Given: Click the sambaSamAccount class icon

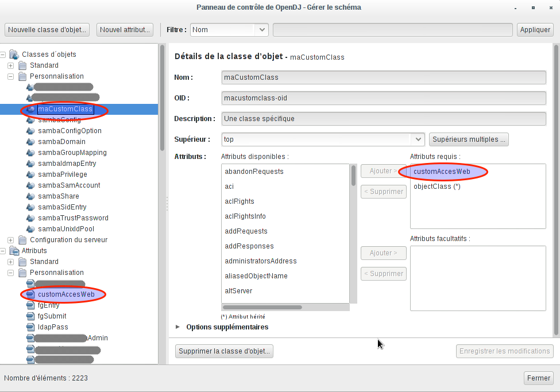Looking at the screenshot, I should (x=30, y=185).
